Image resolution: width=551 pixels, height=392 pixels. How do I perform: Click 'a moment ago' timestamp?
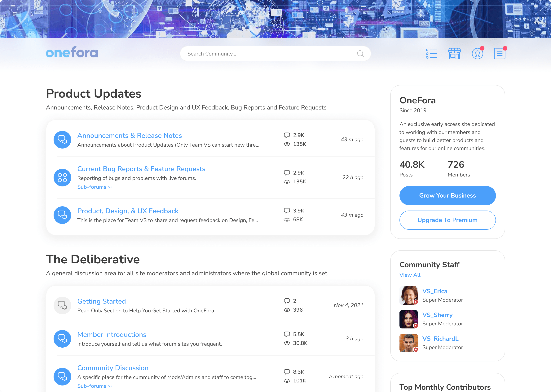346,376
